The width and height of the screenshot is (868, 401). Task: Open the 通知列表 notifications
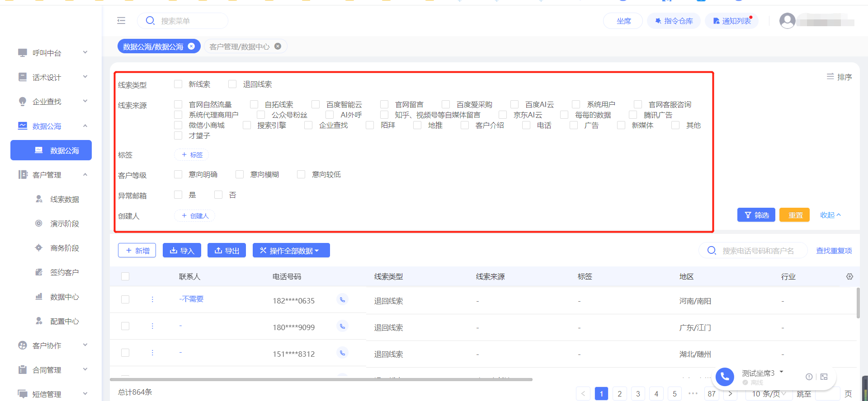(x=732, y=21)
